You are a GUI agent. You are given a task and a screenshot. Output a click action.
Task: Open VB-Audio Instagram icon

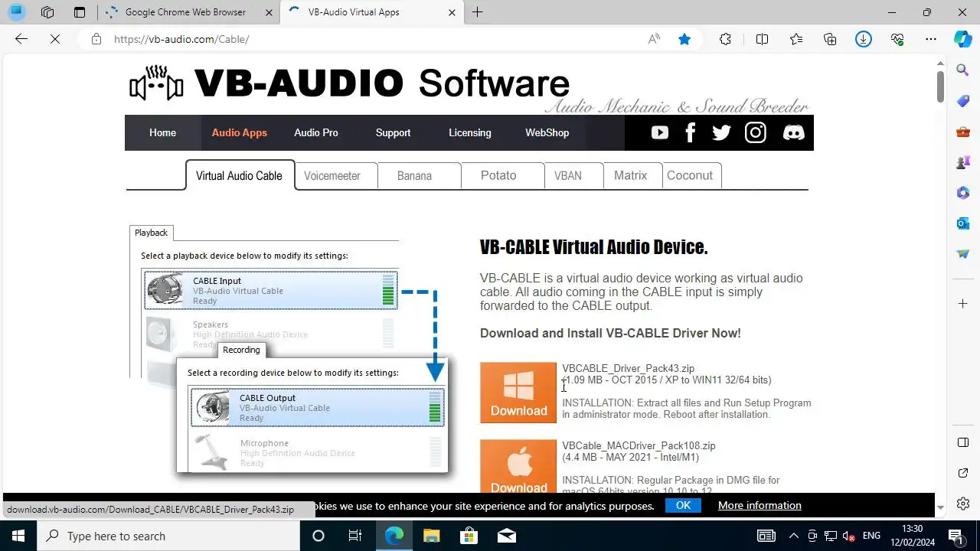point(756,133)
